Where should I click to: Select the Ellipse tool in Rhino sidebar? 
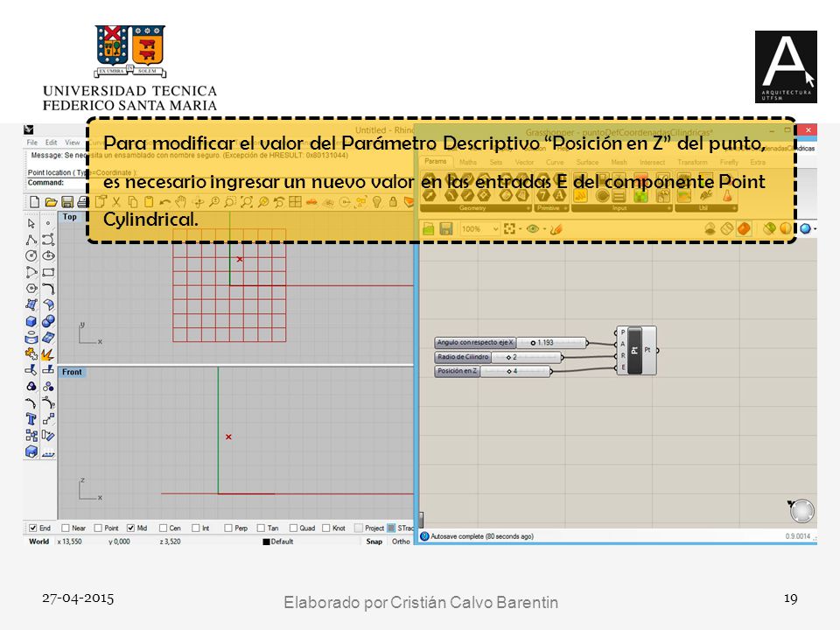(x=48, y=255)
